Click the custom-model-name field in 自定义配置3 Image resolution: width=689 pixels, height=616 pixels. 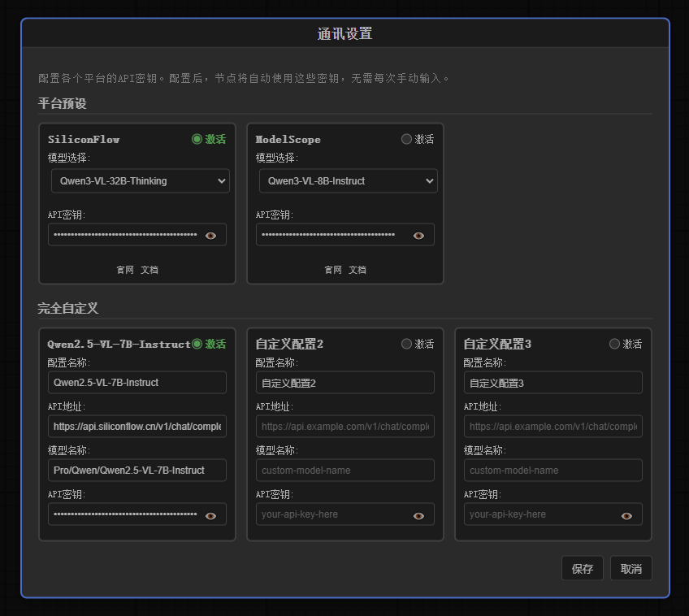click(552, 471)
